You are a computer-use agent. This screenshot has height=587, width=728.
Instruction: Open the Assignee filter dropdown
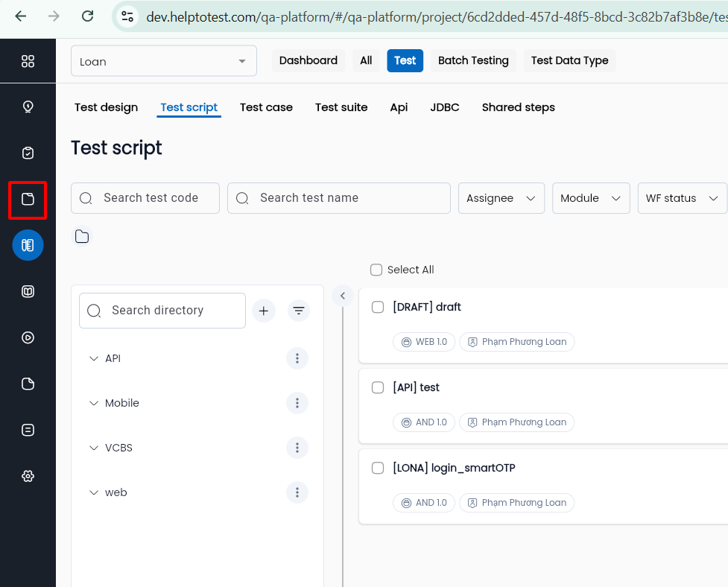pyautogui.click(x=501, y=198)
